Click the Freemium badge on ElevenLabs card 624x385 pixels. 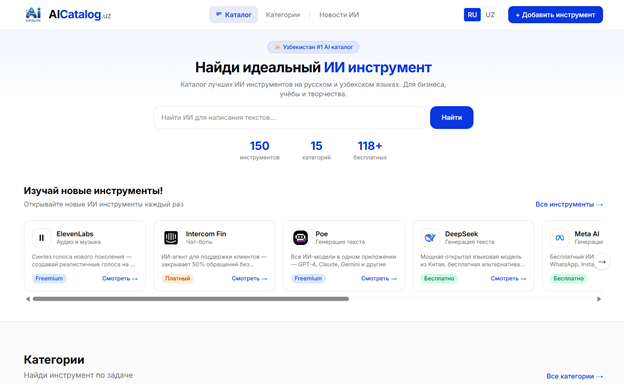click(49, 279)
